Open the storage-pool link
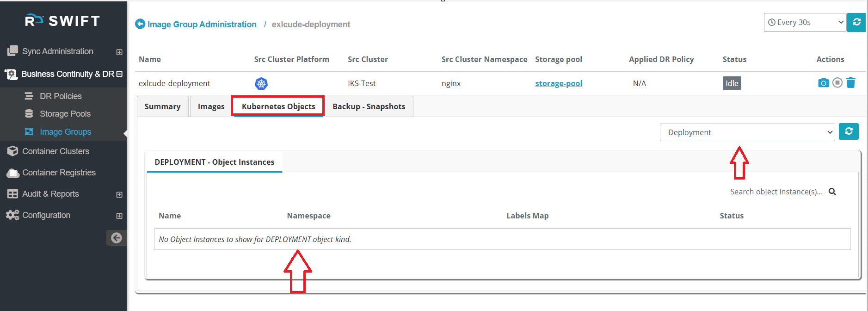The height and width of the screenshot is (311, 868). coord(559,83)
